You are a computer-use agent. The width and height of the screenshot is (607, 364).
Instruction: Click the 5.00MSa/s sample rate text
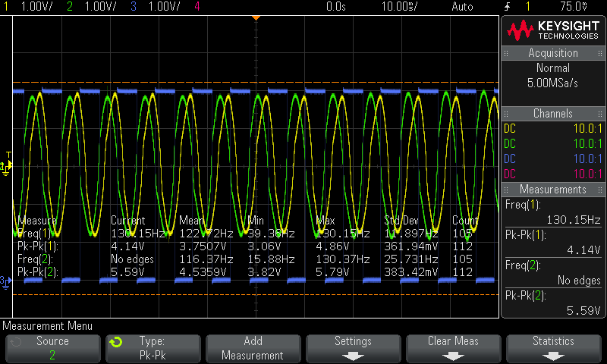point(552,83)
